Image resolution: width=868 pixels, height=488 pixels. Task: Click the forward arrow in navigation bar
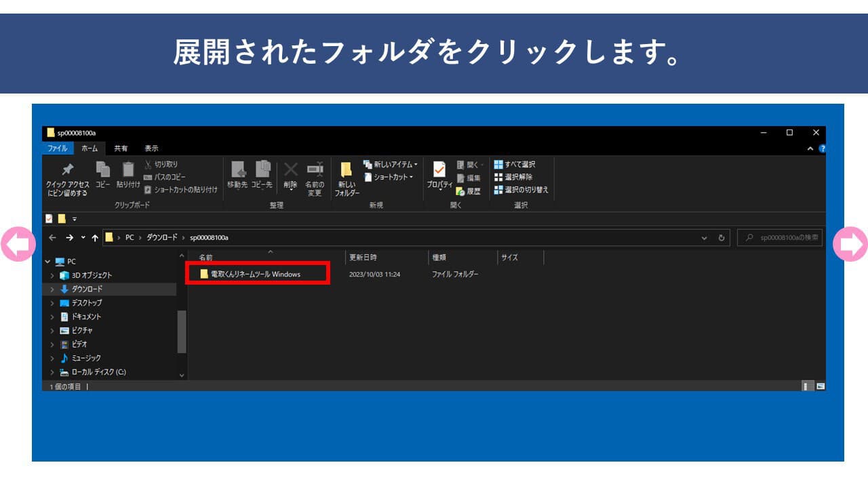pyautogui.click(x=69, y=238)
